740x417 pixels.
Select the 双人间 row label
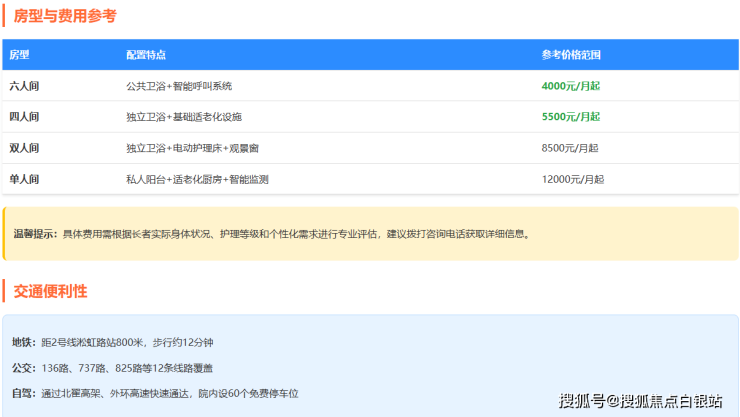(24, 148)
